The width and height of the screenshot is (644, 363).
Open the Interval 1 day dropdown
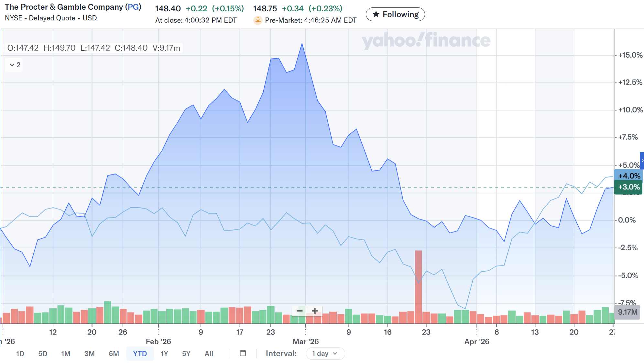tap(325, 354)
